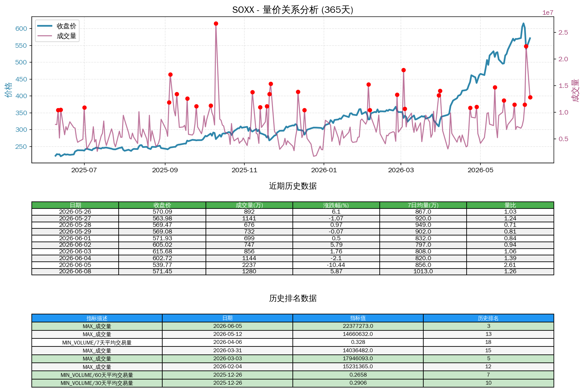Click closing price 615.68
The height and width of the screenshot is (392, 584).
click(x=162, y=251)
